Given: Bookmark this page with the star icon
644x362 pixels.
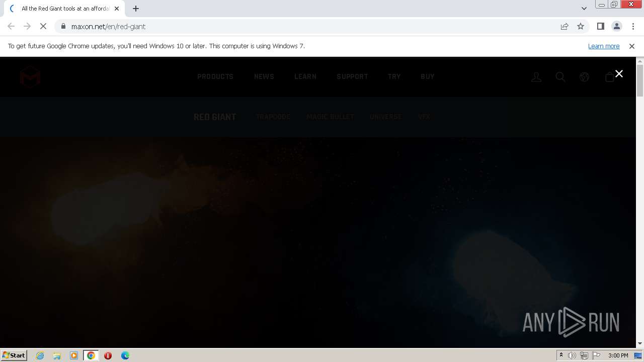Looking at the screenshot, I should 581,26.
